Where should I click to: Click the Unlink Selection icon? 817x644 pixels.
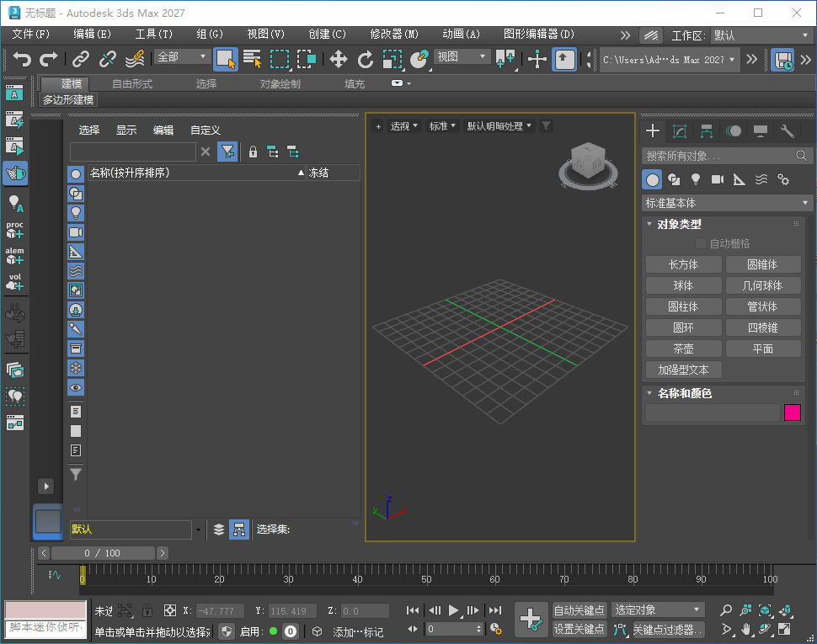point(107,60)
